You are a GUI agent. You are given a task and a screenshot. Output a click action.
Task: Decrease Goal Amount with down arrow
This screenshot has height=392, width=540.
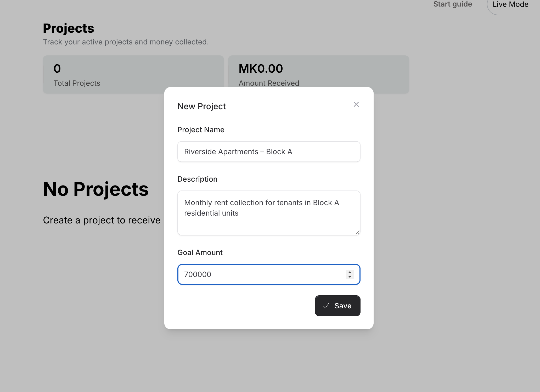click(350, 277)
